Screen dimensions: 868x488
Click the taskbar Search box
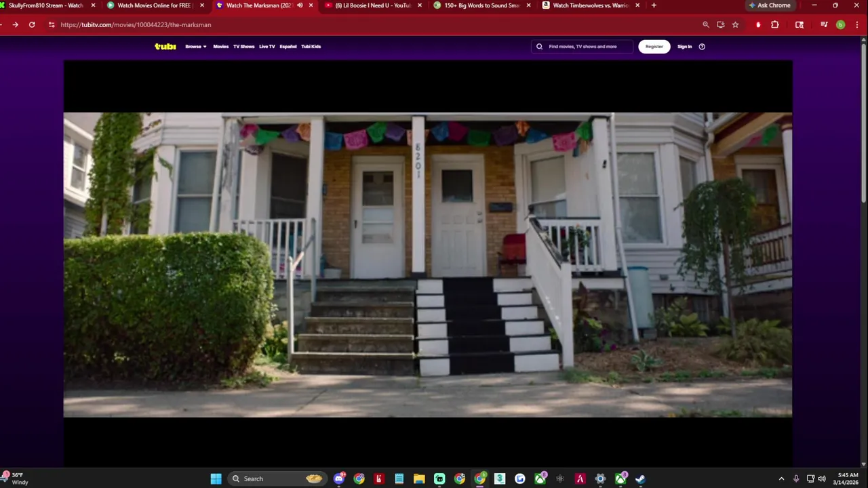[x=277, y=479]
